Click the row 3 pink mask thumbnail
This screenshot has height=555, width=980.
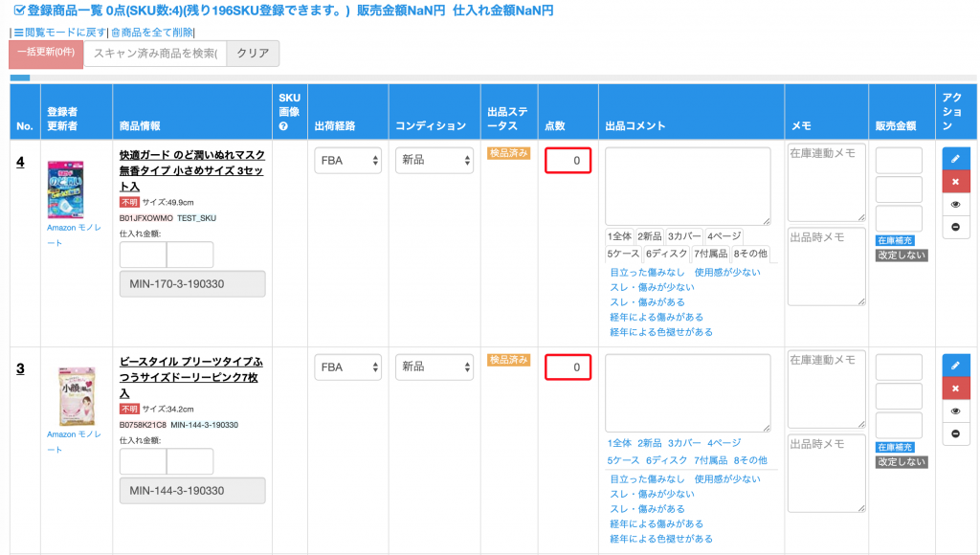click(x=77, y=396)
